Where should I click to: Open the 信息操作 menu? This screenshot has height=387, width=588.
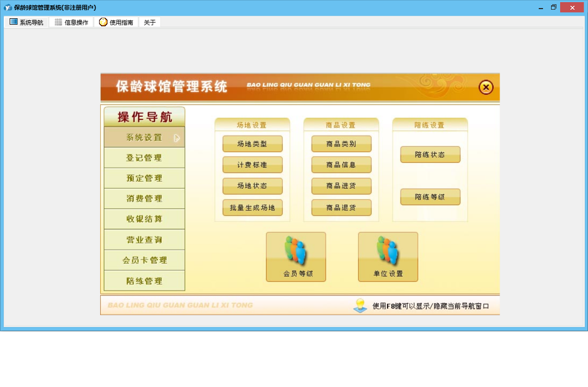point(71,22)
